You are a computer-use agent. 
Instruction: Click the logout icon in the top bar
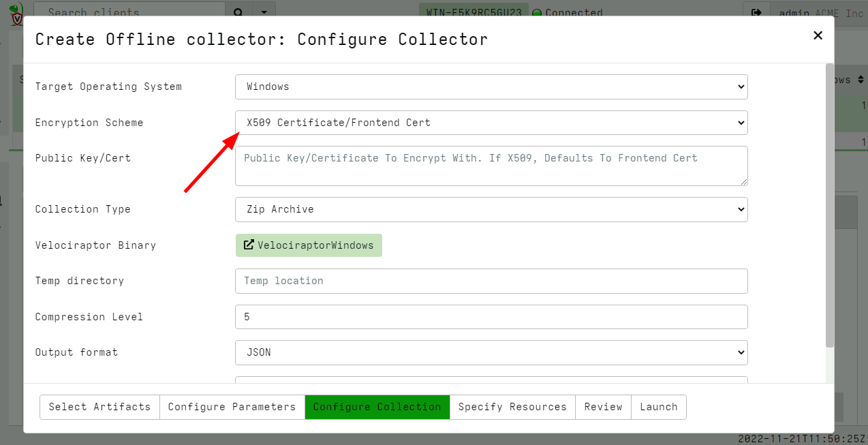click(x=756, y=12)
